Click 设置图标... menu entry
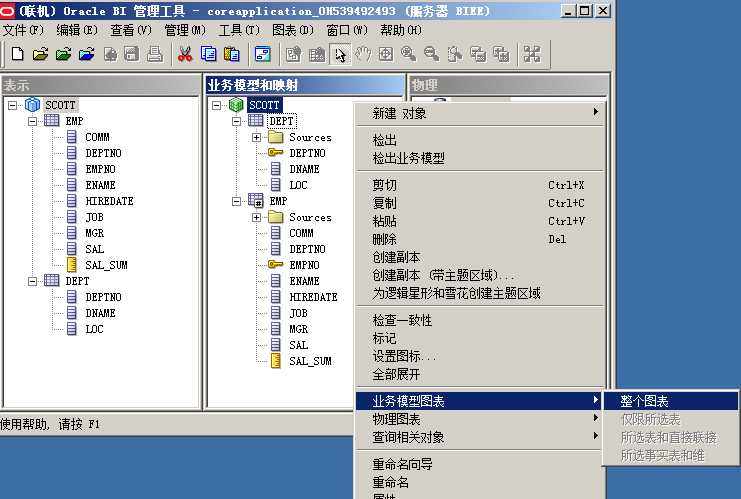The image size is (741, 499). pos(480,356)
